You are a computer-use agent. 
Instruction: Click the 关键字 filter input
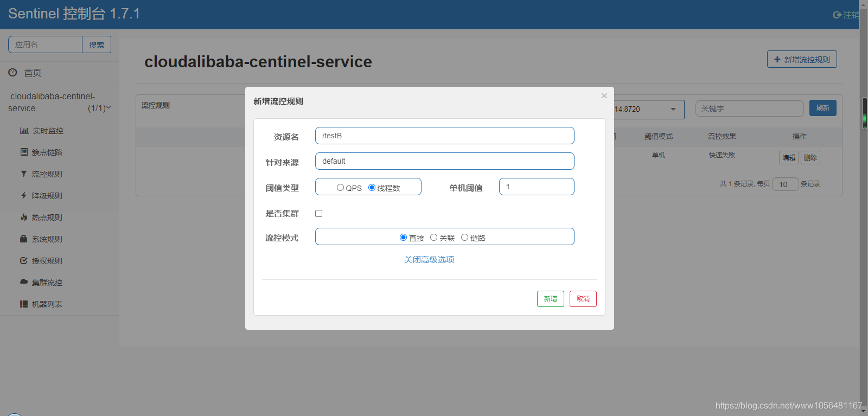750,108
